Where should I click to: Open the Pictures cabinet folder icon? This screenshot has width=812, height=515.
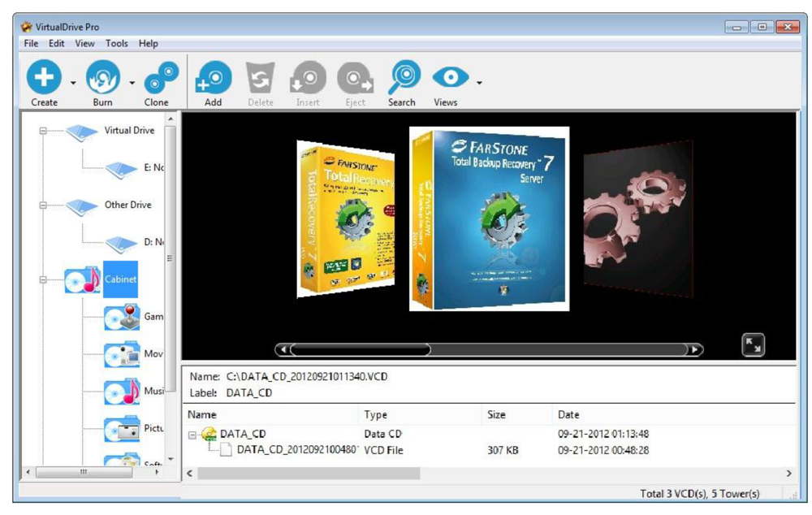122,430
